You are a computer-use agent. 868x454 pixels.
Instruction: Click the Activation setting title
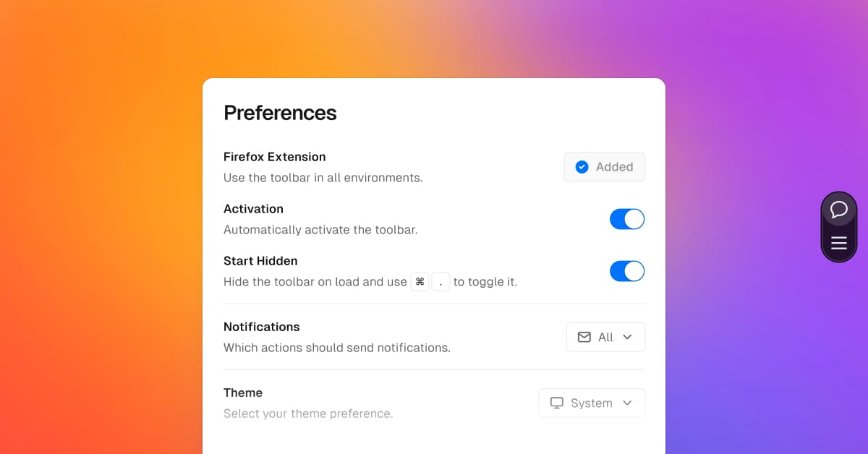pyautogui.click(x=253, y=209)
